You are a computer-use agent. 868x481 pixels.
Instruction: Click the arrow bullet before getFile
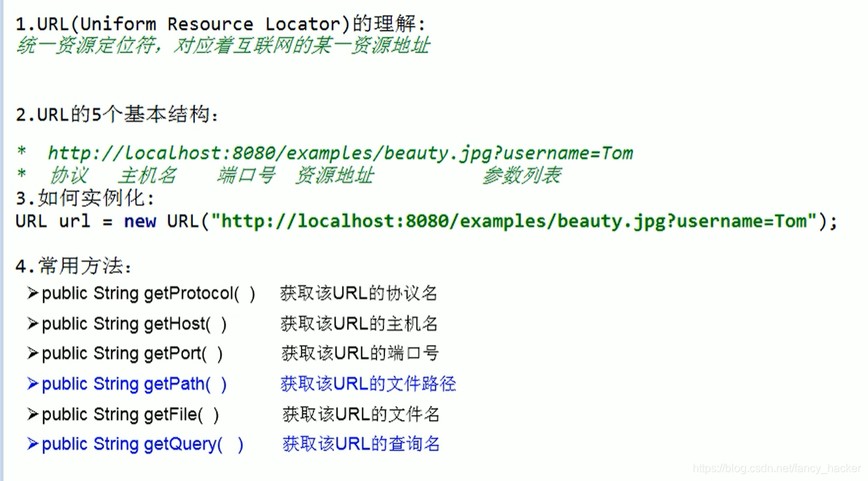point(32,414)
